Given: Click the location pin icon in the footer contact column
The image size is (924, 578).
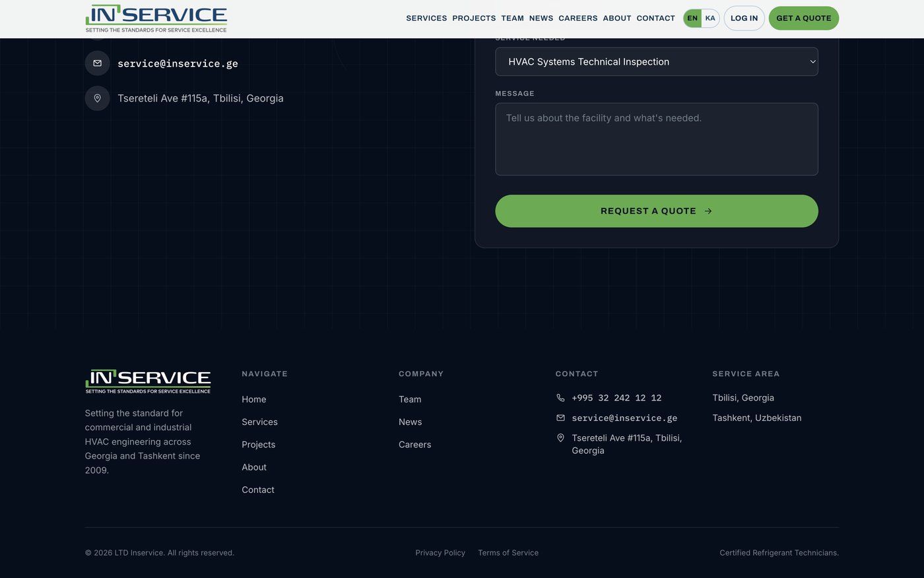Looking at the screenshot, I should pyautogui.click(x=560, y=438).
